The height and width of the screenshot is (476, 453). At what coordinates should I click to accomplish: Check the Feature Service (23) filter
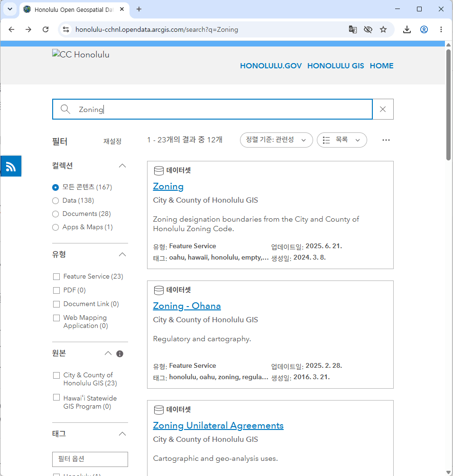[56, 277]
